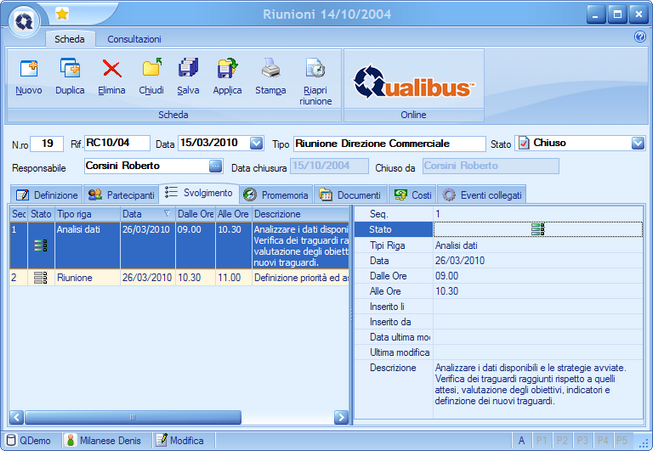Screen dimensions: 653x451
Task: Open the Partecipanti tab
Action: (121, 194)
